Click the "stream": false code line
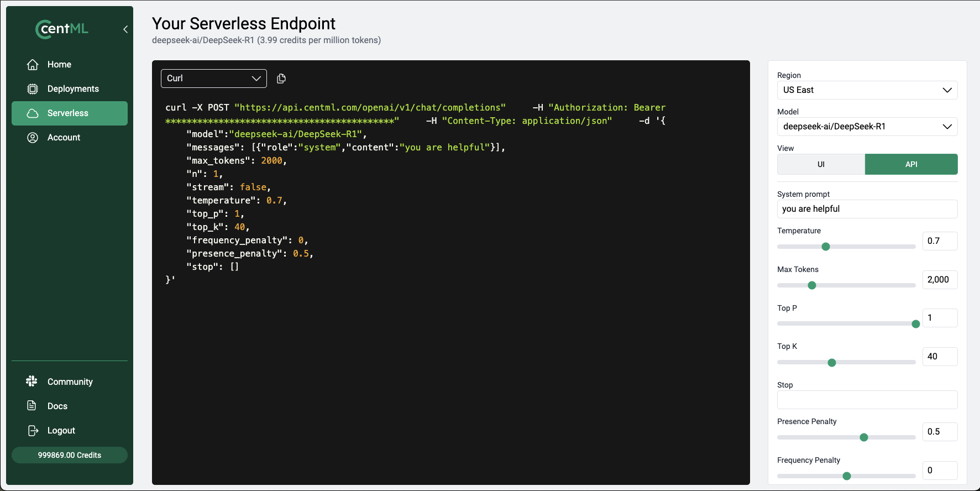The image size is (980, 491). coord(228,187)
